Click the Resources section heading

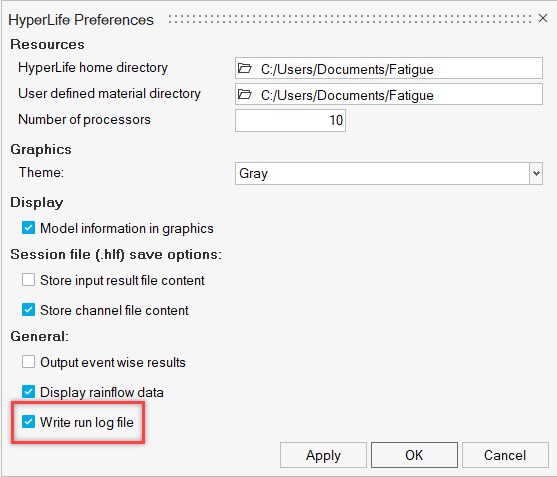[x=47, y=44]
